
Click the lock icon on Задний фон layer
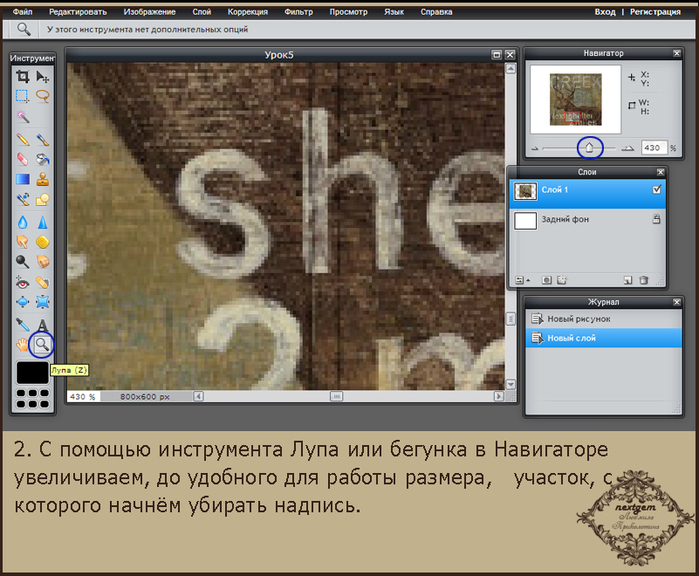tap(657, 219)
